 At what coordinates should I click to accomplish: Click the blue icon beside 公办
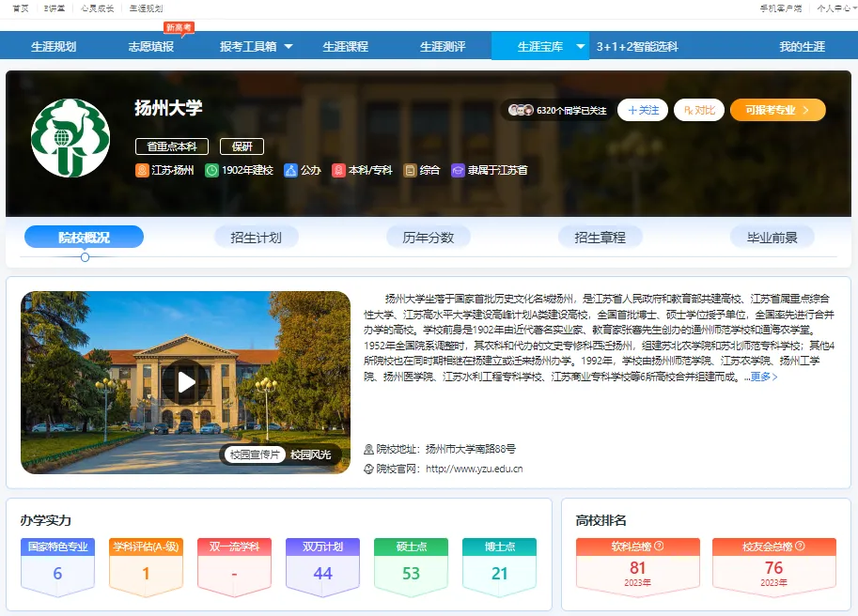click(290, 171)
